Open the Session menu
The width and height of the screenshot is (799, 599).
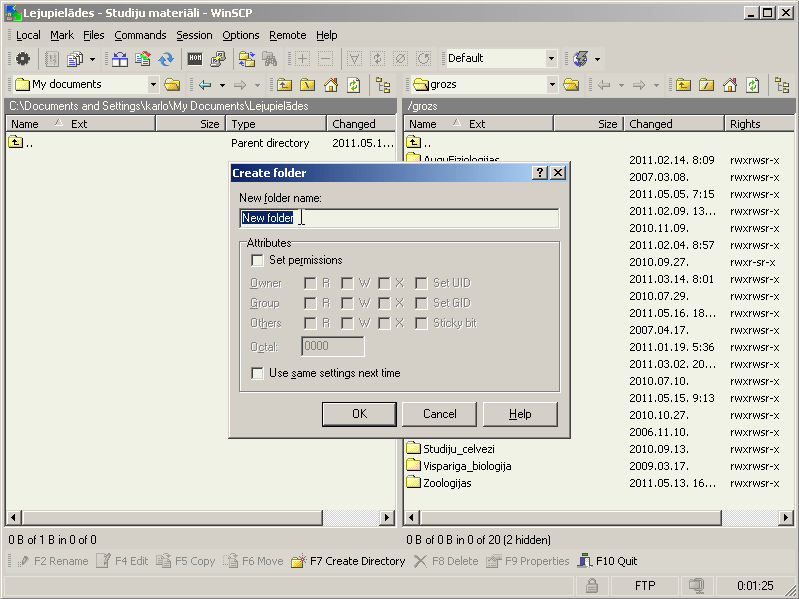coord(194,35)
